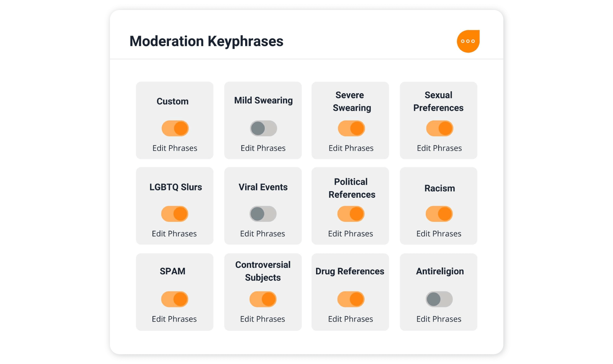
Task: Toggle off the SPAM switch
Action: [x=175, y=299]
